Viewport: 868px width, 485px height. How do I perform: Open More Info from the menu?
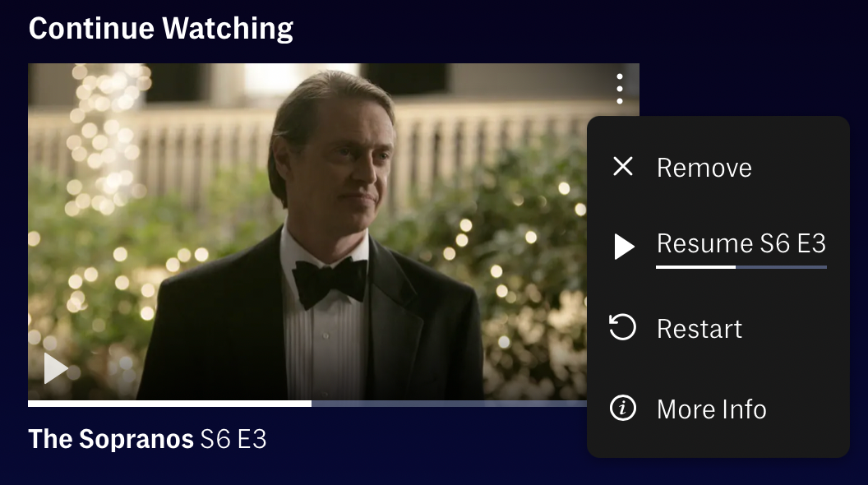718,409
